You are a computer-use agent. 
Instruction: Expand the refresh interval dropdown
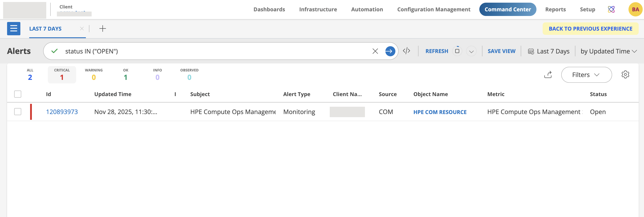(x=471, y=51)
